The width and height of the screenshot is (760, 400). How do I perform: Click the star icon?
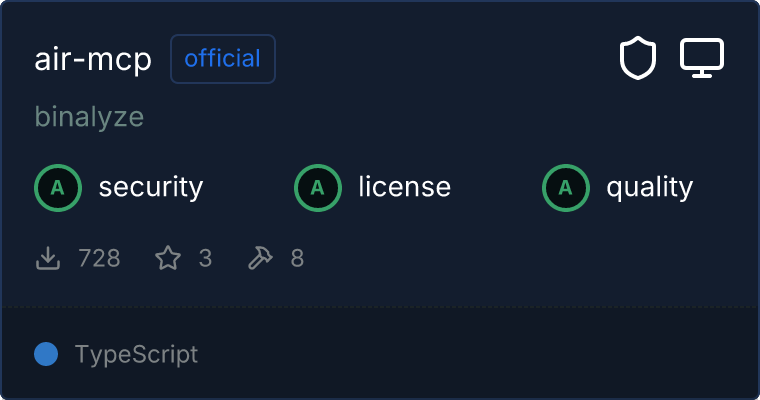[x=168, y=258]
